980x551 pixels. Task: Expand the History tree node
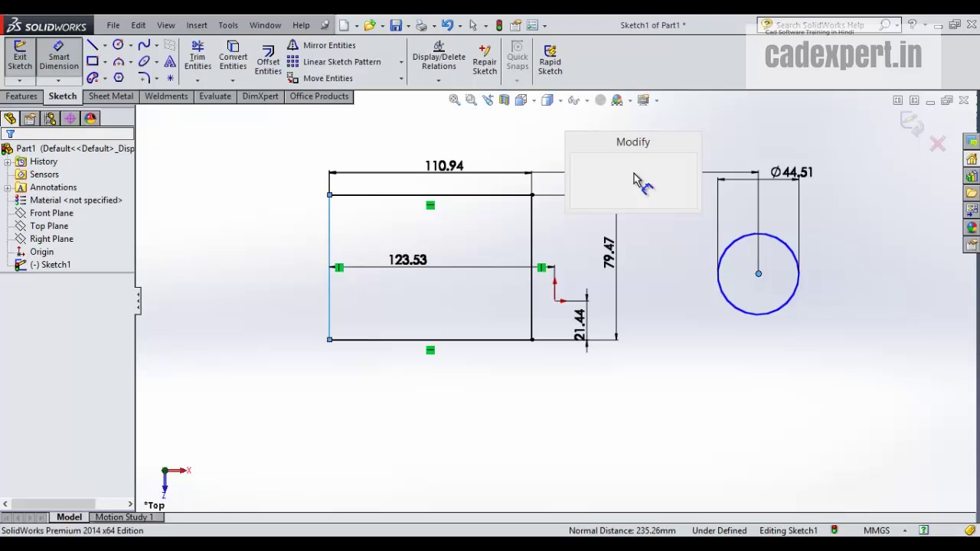pos(7,161)
